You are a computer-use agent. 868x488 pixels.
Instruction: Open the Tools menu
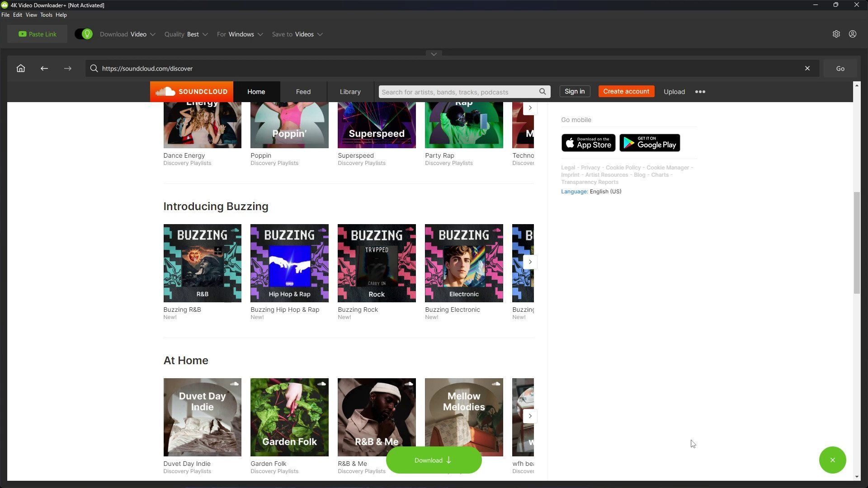coord(46,15)
